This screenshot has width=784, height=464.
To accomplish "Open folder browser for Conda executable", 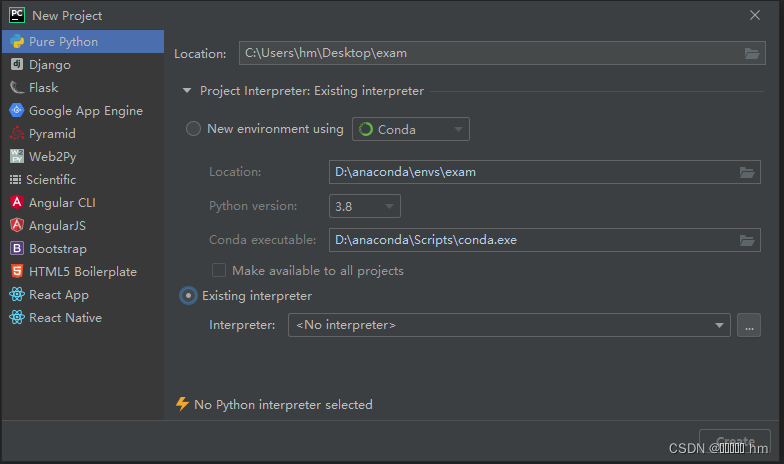I will 747,240.
